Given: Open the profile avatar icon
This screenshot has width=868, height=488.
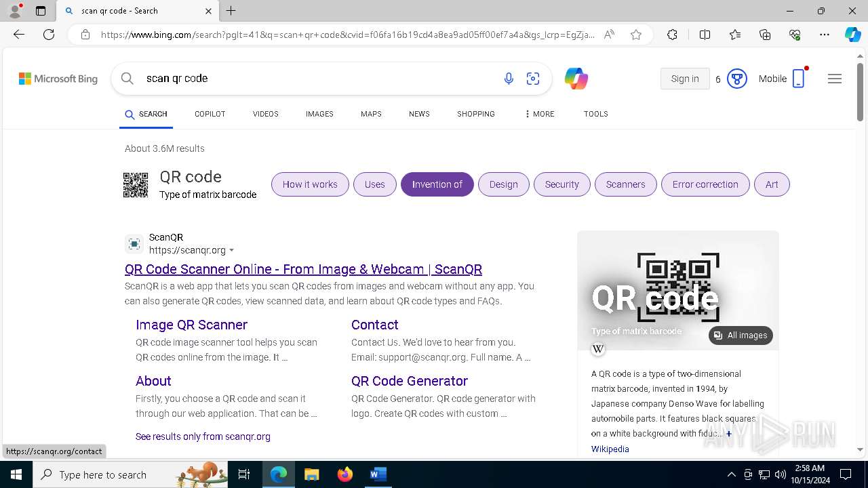Looking at the screenshot, I should (14, 11).
